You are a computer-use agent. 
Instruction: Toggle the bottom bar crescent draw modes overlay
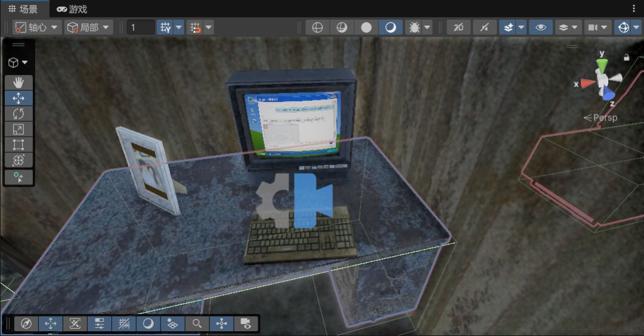pyautogui.click(x=148, y=324)
